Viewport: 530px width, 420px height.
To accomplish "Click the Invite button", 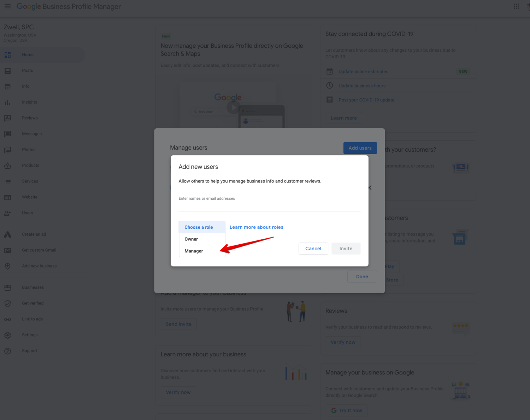I will pyautogui.click(x=346, y=249).
